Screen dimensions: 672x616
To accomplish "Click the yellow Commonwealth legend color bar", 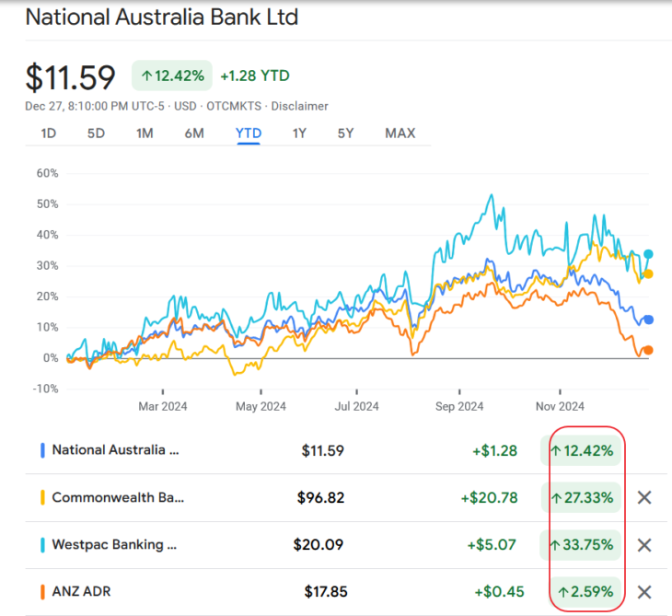I will (42, 498).
